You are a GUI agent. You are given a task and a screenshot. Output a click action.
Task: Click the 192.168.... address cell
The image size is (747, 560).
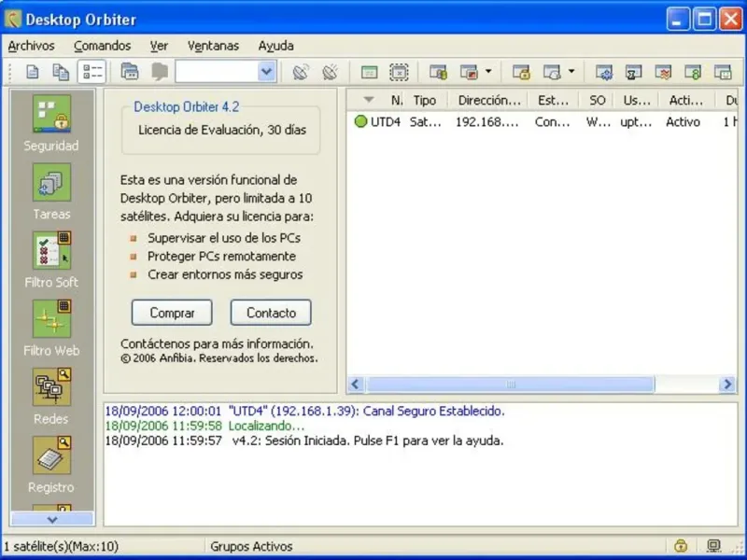tap(487, 122)
